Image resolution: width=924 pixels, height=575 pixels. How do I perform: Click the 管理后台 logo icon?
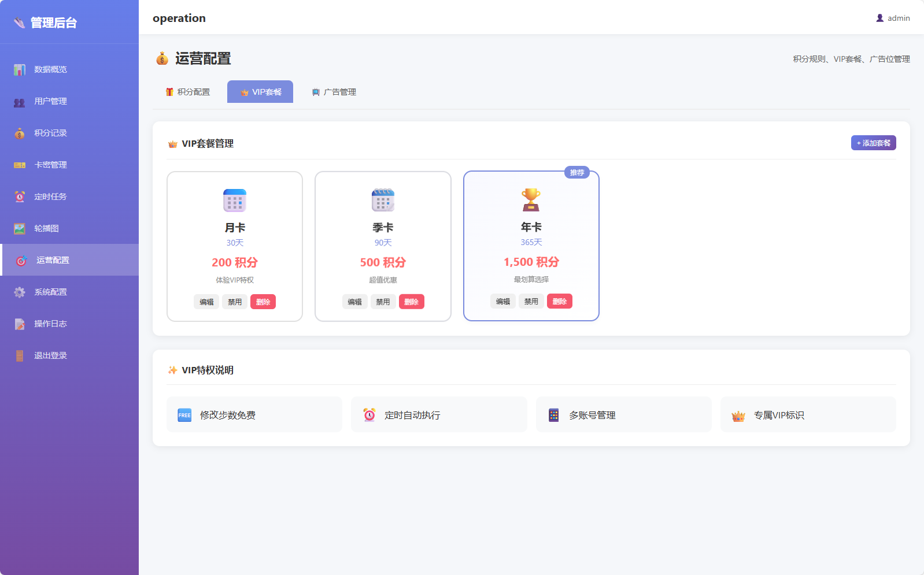coord(20,23)
